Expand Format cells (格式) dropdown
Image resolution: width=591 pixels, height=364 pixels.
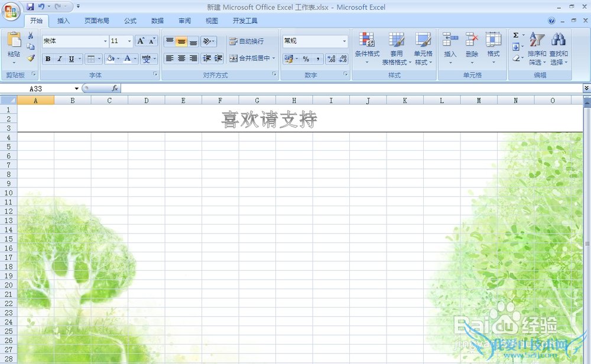point(493,62)
